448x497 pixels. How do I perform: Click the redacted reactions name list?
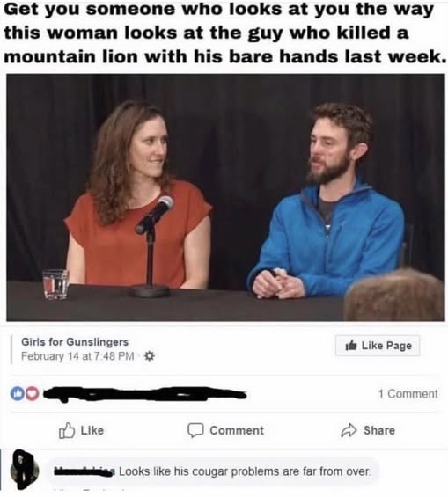144,394
